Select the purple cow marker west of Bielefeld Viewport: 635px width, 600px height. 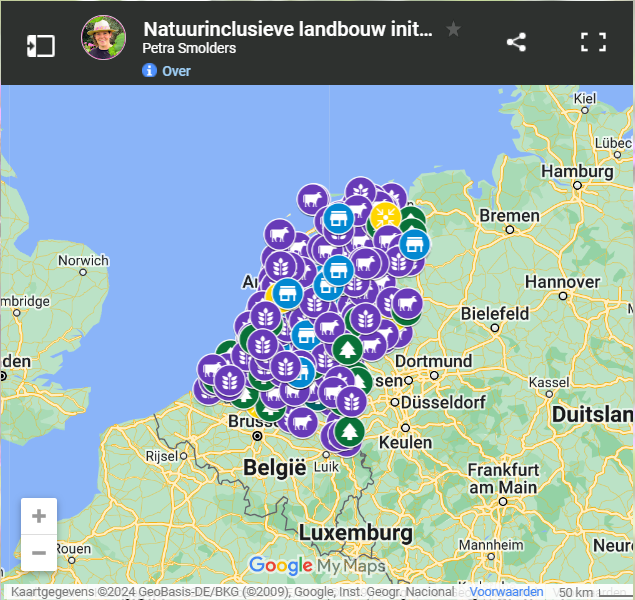(407, 303)
